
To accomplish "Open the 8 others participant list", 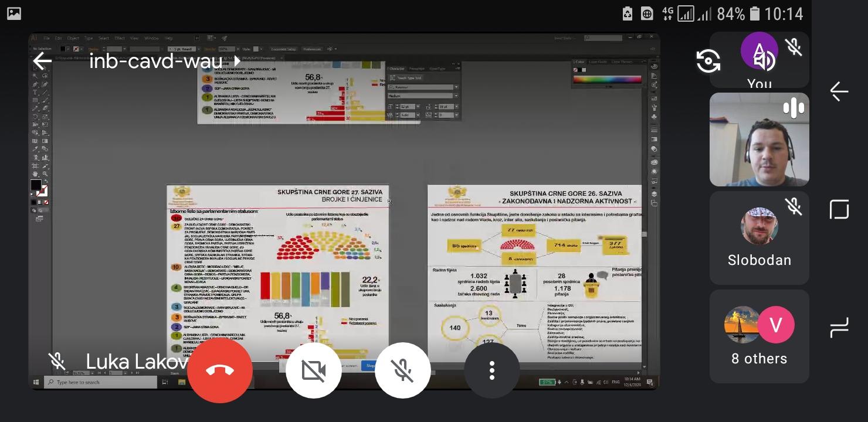I will pos(759,336).
